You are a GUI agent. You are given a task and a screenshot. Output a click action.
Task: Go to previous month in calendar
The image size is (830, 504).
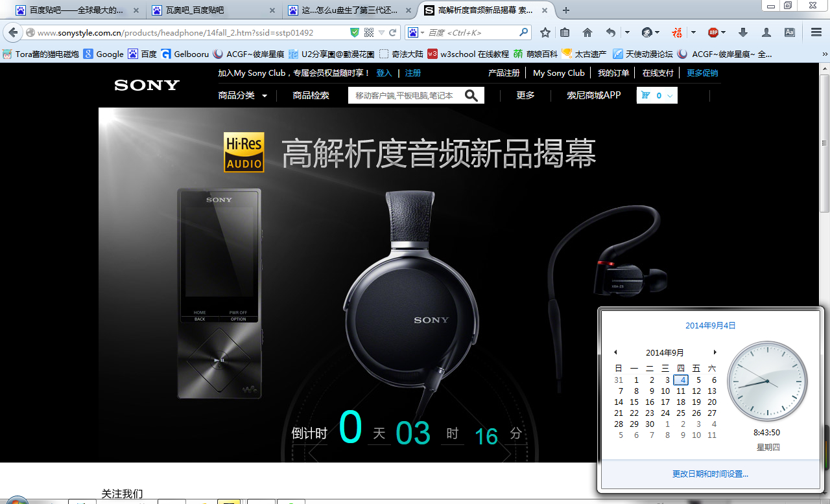(615, 352)
